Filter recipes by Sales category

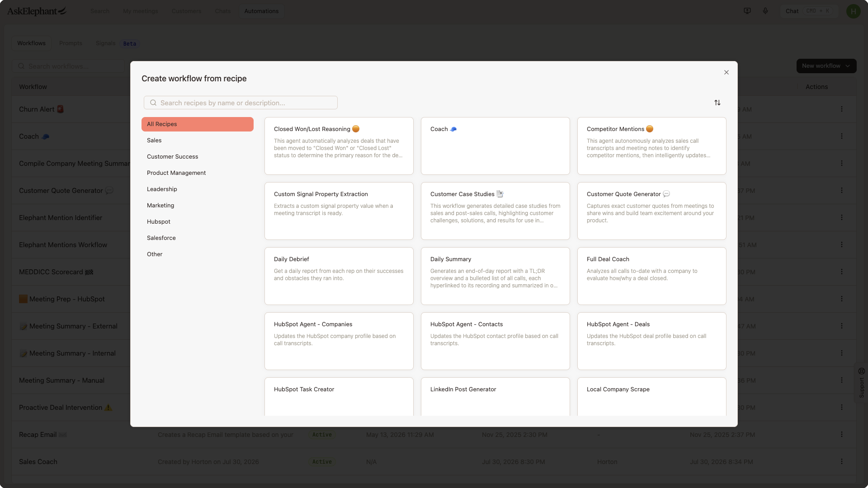[x=198, y=141]
